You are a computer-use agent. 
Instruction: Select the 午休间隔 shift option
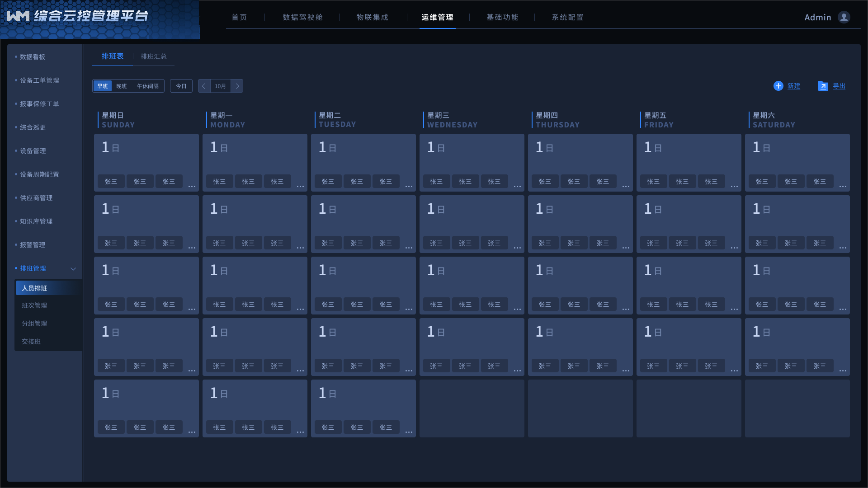pyautogui.click(x=148, y=86)
